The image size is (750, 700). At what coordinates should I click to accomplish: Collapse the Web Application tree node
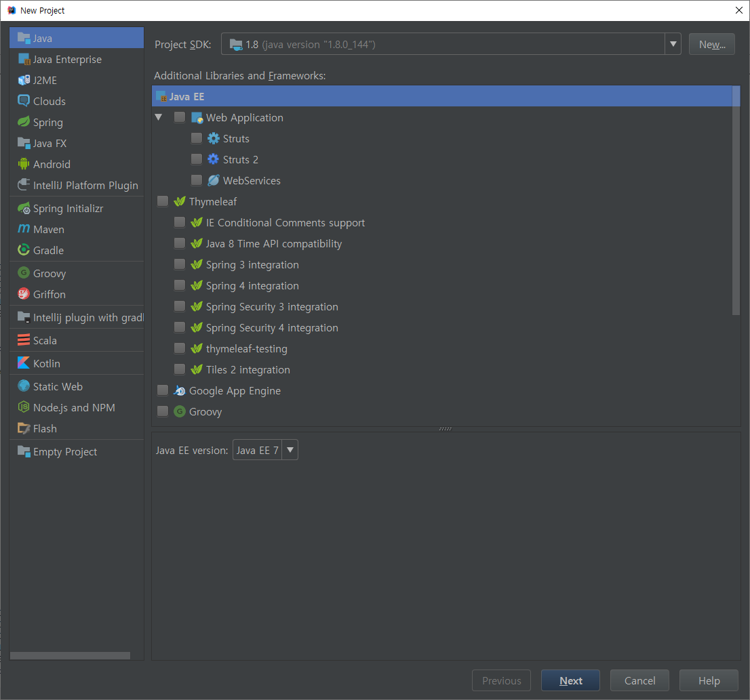coord(159,117)
